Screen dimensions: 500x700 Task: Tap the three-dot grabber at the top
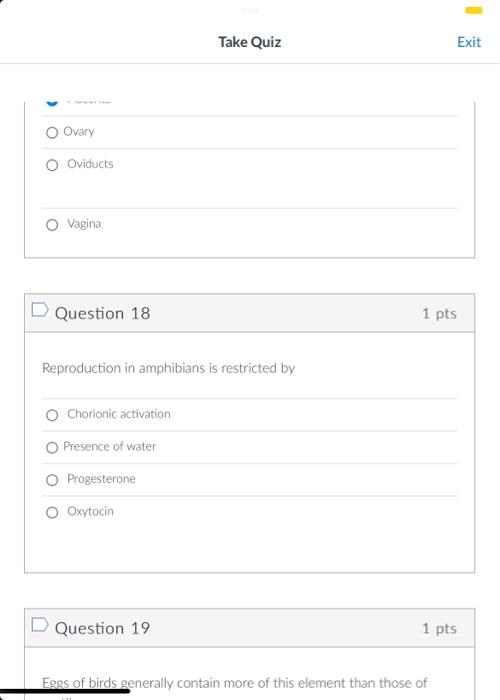click(x=250, y=10)
